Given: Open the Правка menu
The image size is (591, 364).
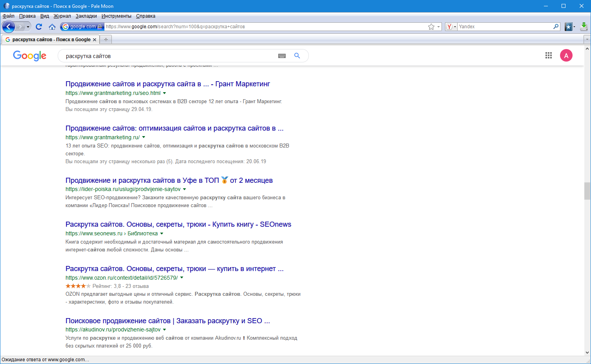Looking at the screenshot, I should pyautogui.click(x=27, y=16).
